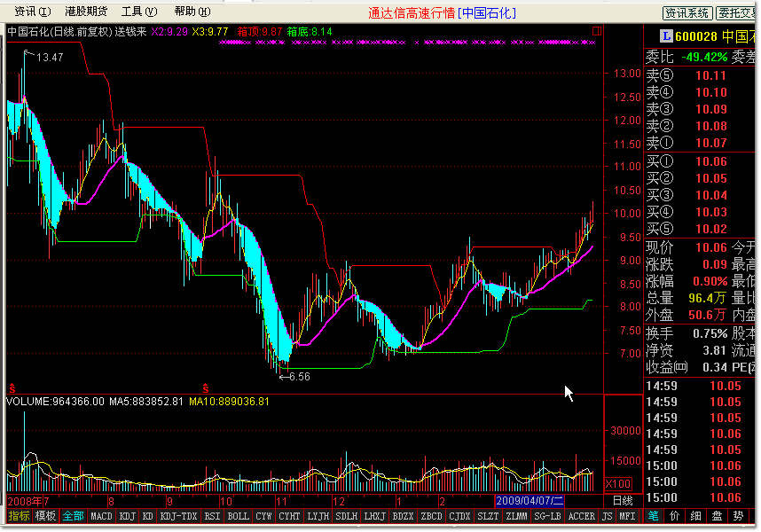The width and height of the screenshot is (761, 532).
Task: Select the 笔 tab in quote panel
Action: (654, 515)
